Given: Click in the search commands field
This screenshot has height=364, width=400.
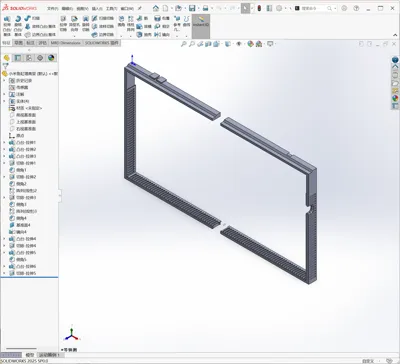Looking at the screenshot, I should point(312,9).
